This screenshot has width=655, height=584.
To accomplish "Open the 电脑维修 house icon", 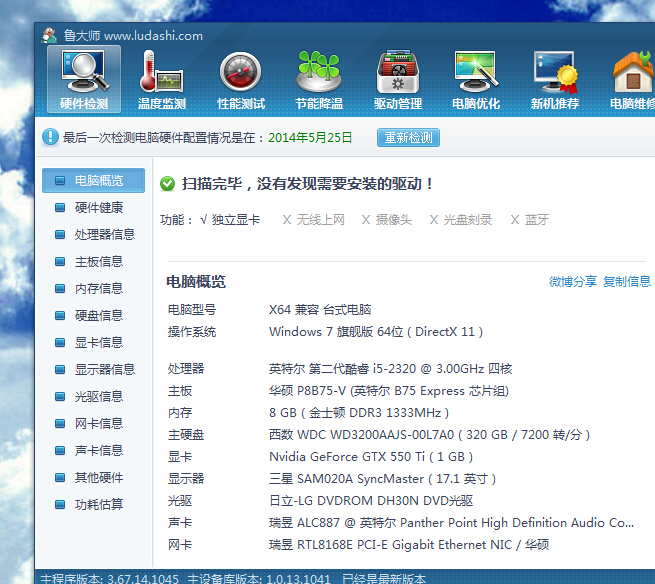I will click(x=632, y=79).
